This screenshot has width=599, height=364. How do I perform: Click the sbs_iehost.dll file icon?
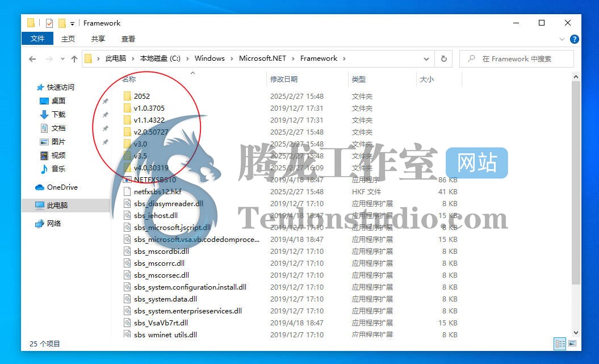pos(127,215)
